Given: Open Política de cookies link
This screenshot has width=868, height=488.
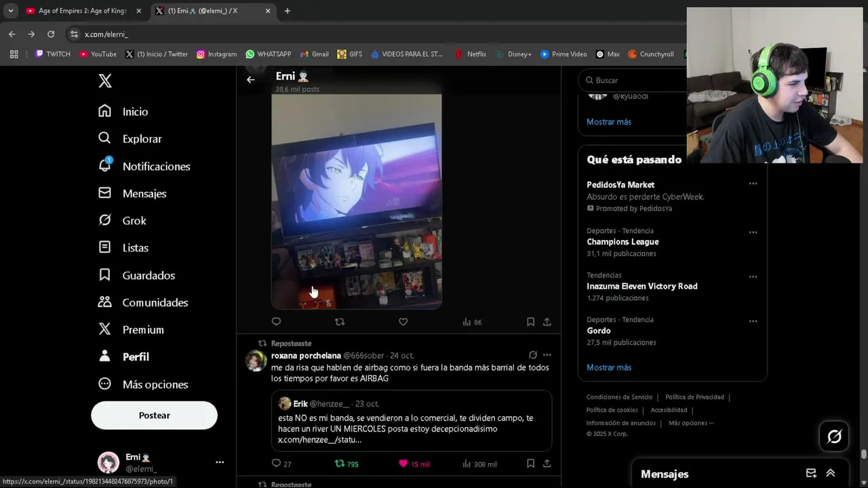Looking at the screenshot, I should tap(612, 410).
